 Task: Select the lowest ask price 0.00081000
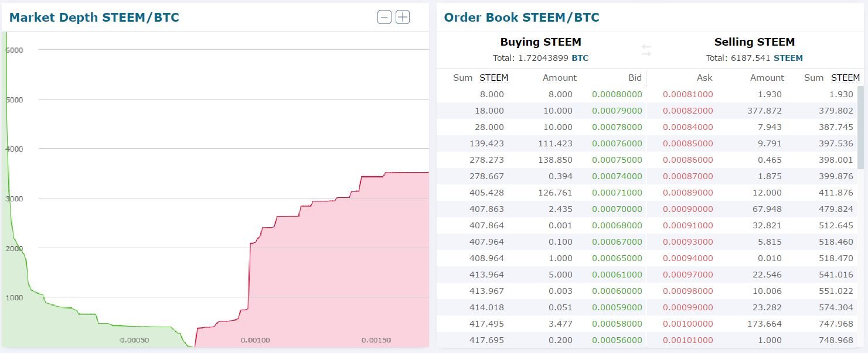tap(689, 94)
